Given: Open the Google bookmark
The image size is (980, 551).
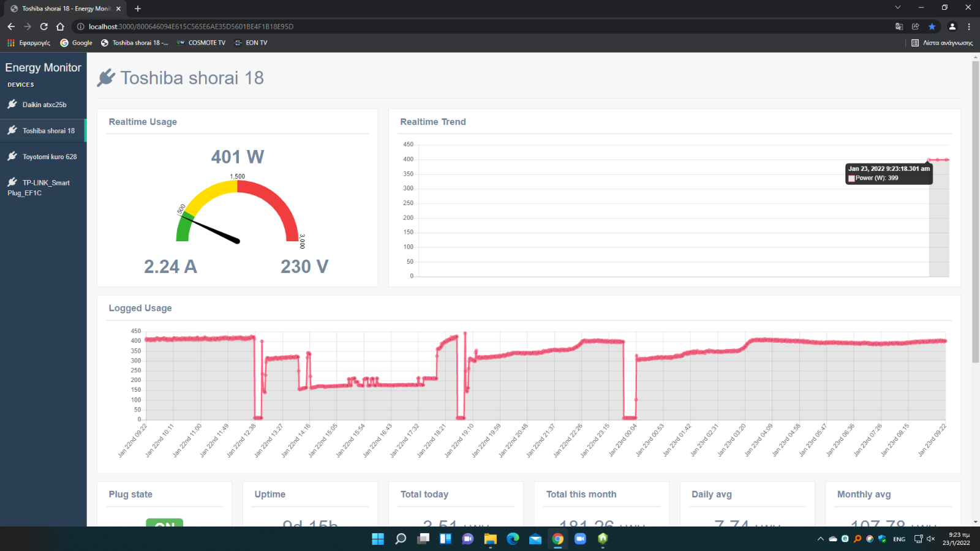Looking at the screenshot, I should 77,43.
